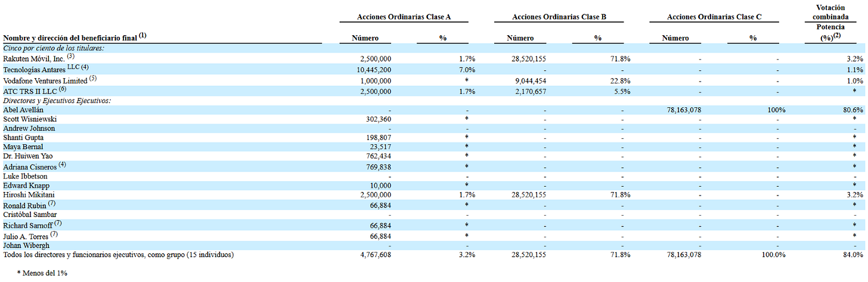
Task: Click Adriana Cisneros's share count '769,838'
Action: pyautogui.click(x=377, y=167)
